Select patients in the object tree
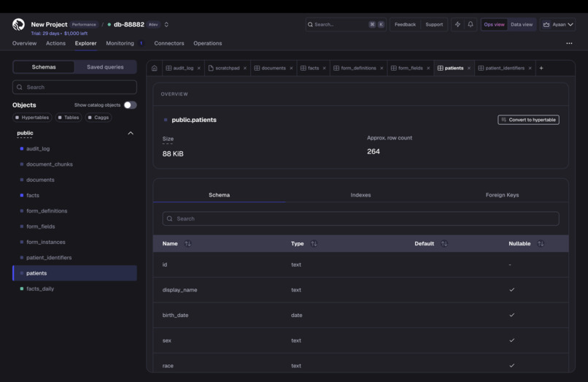 point(74,273)
